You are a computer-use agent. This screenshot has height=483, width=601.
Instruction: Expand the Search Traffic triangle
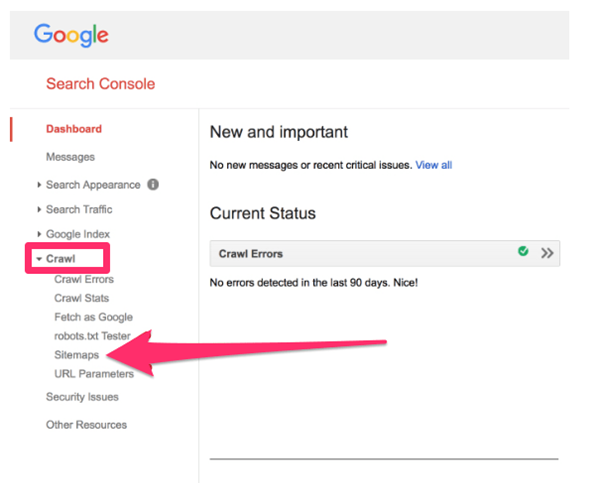pos(39,209)
